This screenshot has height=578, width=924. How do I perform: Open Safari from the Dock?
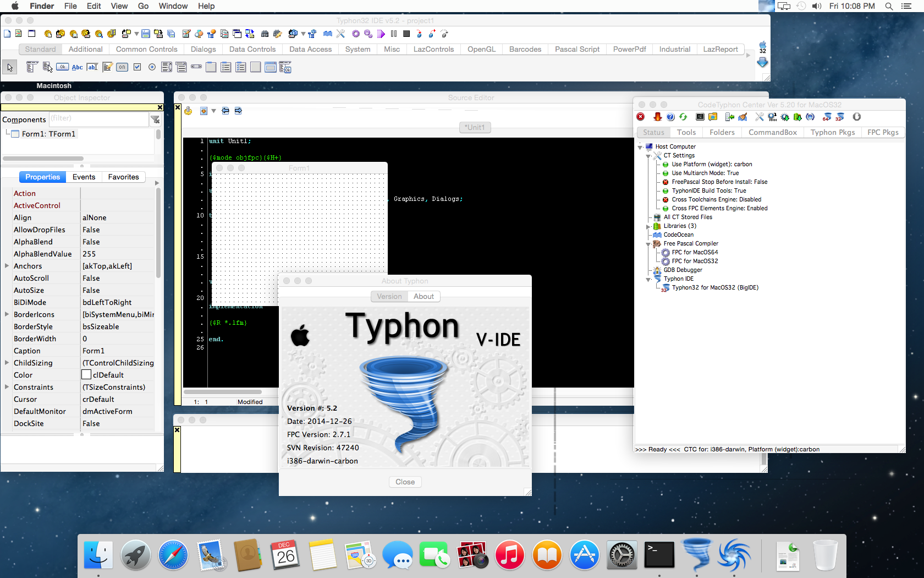[173, 554]
